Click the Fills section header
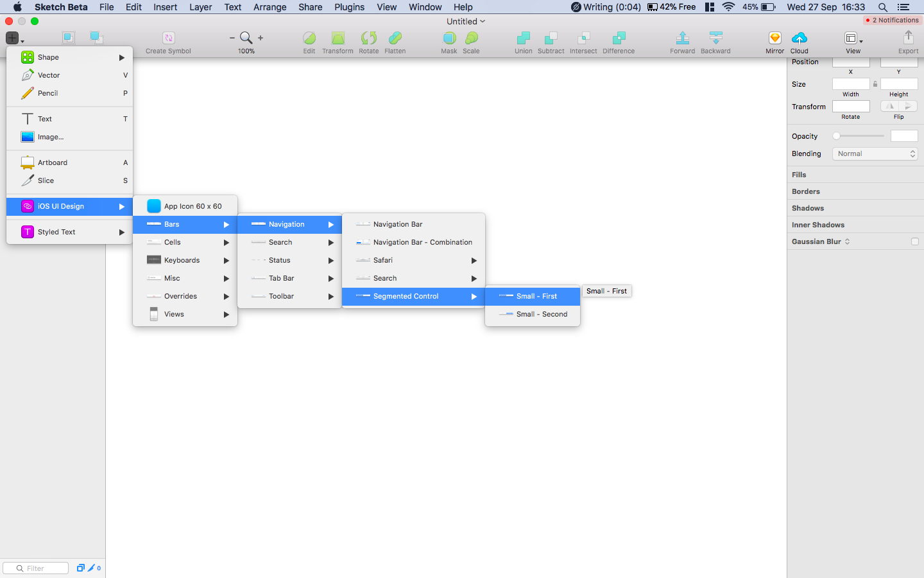Viewport: 924px width, 578px height. [x=799, y=175]
